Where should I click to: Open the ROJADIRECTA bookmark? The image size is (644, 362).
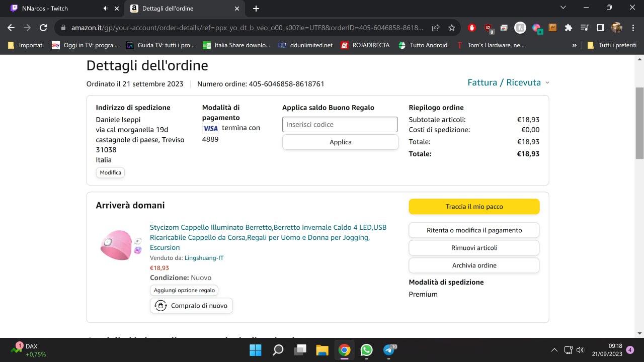tap(365, 45)
